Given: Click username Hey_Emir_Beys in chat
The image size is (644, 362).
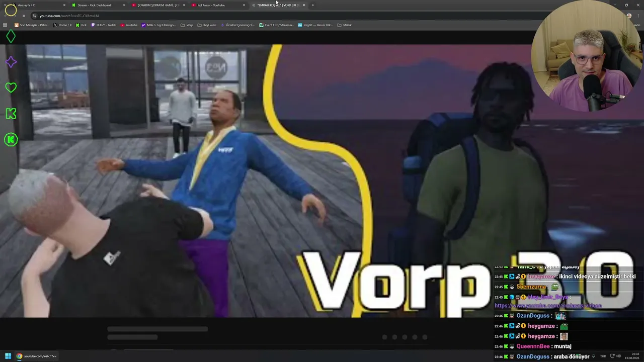Looking at the screenshot, I should point(547,297).
